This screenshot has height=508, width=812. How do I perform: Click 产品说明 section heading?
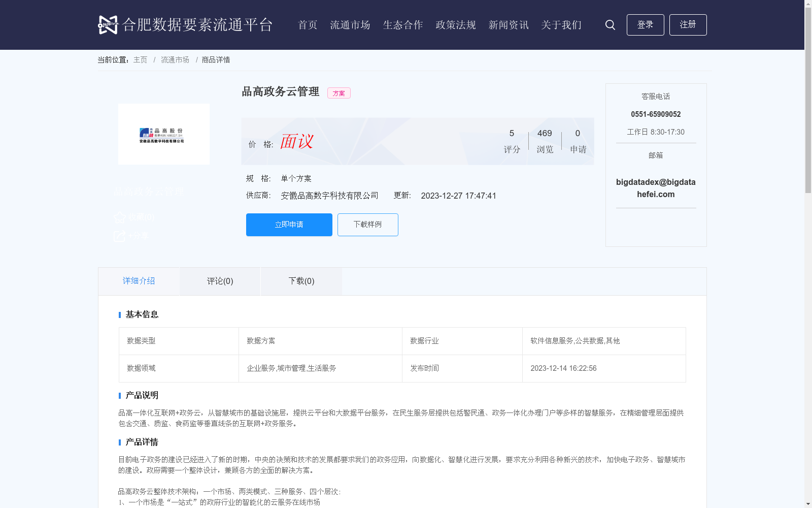[142, 395]
